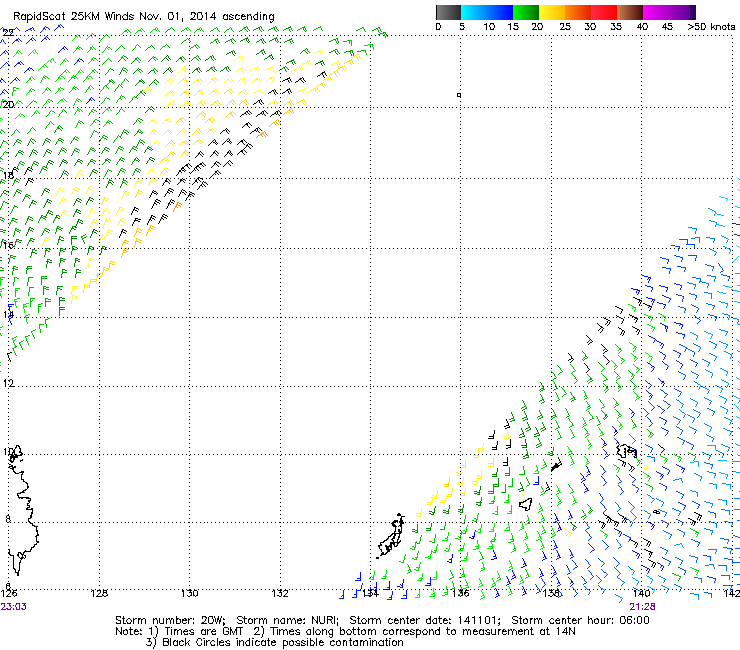Screen dimensions: 740x650
Task: Click the Mindanao coastline outline at 126E
Action: [22, 510]
